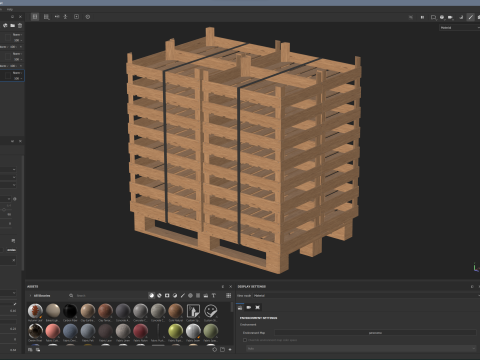This screenshot has width=480, height=360.
Task: Filter assets by textures icon
Action: click(x=198, y=295)
